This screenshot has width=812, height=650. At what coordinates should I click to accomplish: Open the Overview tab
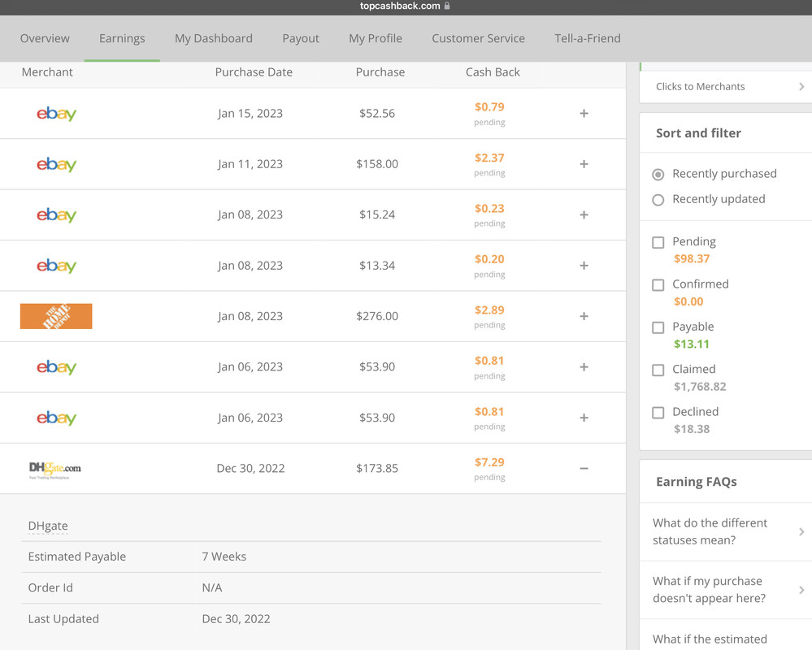point(45,38)
